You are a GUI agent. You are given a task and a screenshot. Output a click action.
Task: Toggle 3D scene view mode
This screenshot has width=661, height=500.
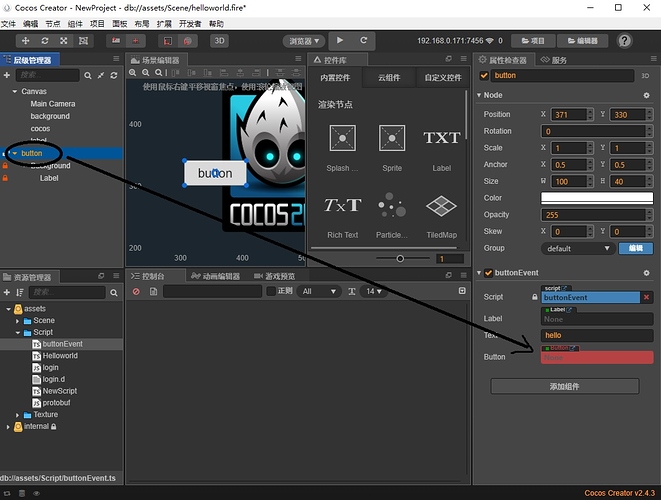click(x=219, y=40)
